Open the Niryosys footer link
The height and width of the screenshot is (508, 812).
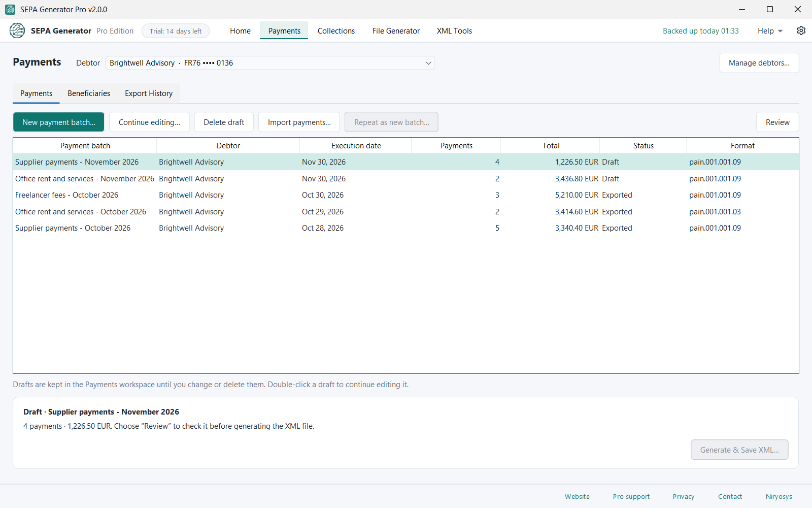(779, 497)
